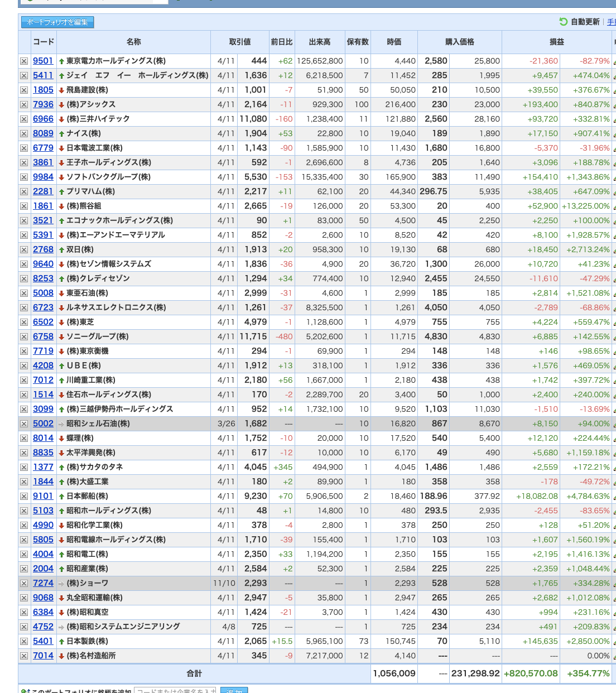Open stock code 7719 link
The width and height of the screenshot is (616, 693).
(x=43, y=351)
